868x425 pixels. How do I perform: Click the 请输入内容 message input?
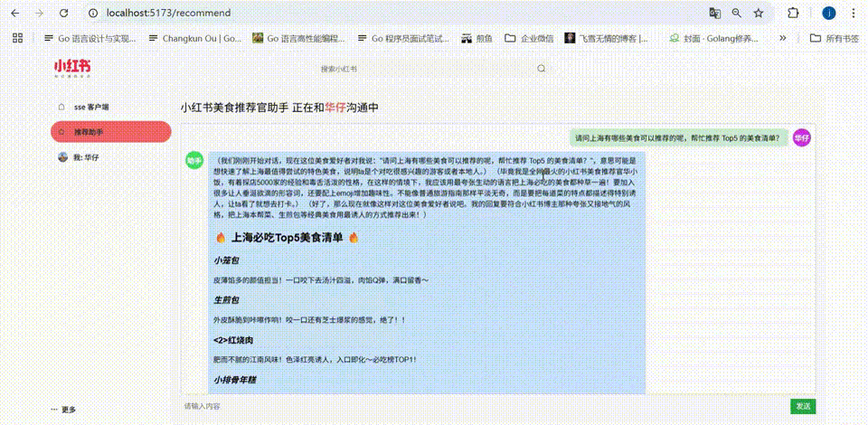[485, 406]
